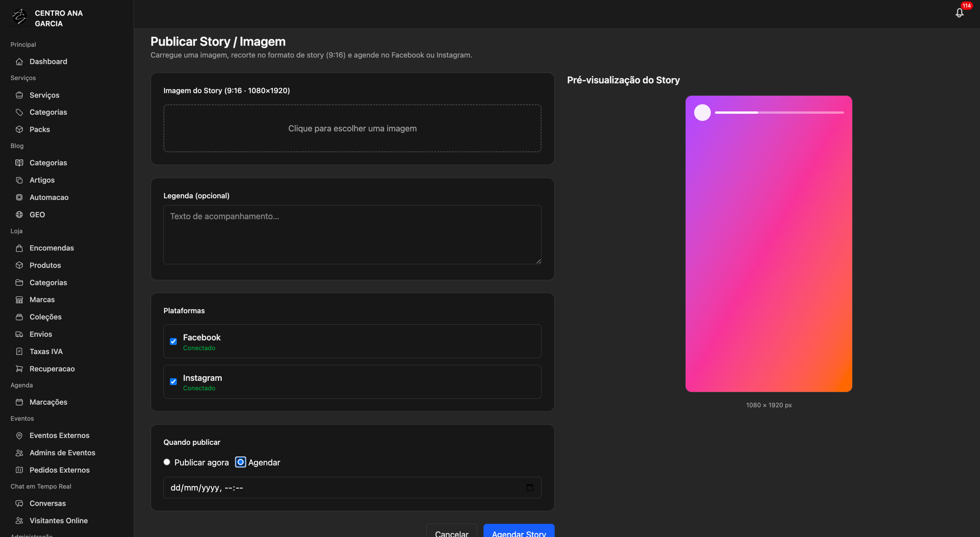This screenshot has height=537, width=980.
Task: Click the Facebook platform label
Action: point(202,338)
